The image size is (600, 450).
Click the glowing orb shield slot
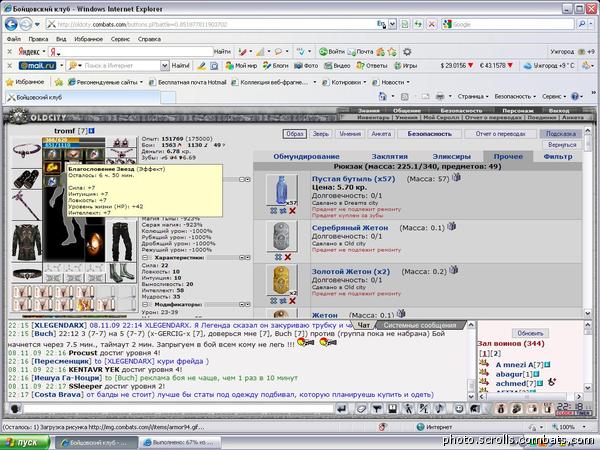[94, 243]
